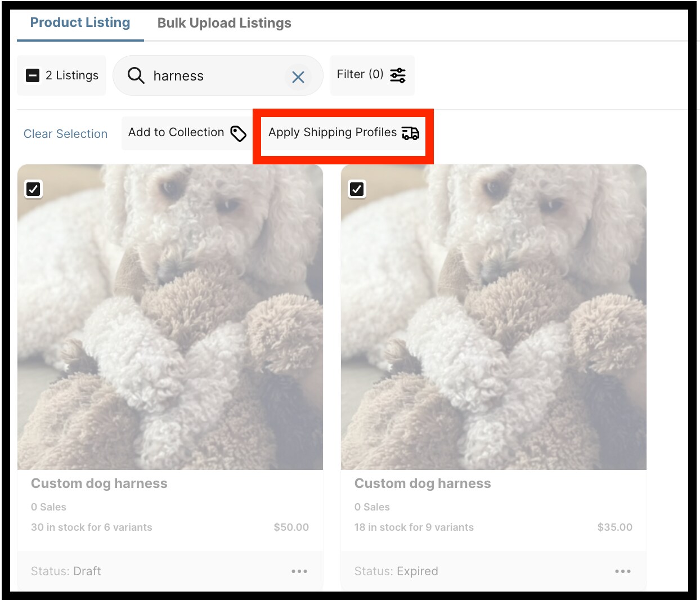Click the shipping truck icon
The image size is (700, 600).
pyautogui.click(x=410, y=133)
